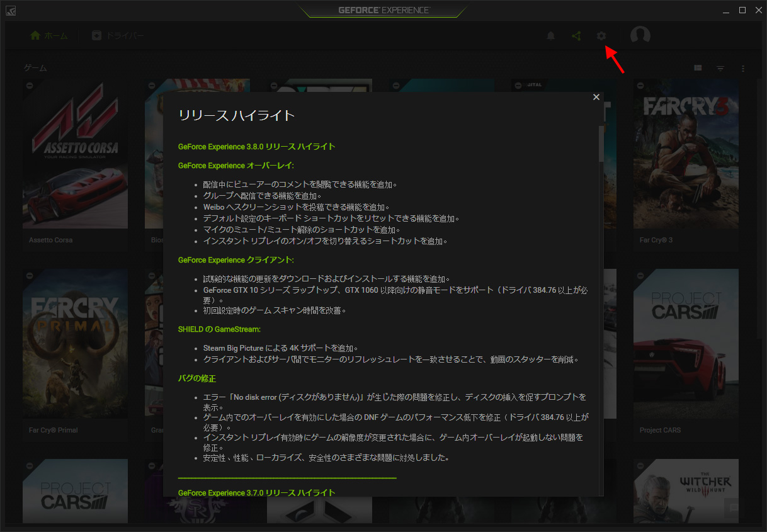The height and width of the screenshot is (532, 767).
Task: Click the bullet about Weibo screenshot posting
Action: click(x=297, y=207)
